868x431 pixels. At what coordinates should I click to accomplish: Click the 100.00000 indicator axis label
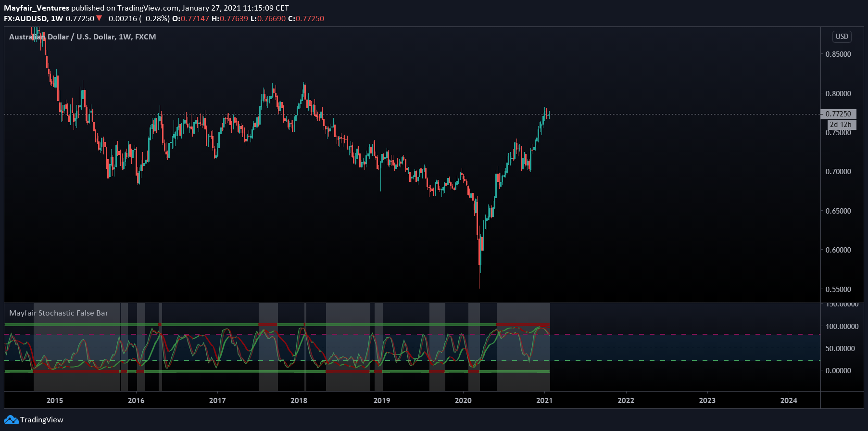point(842,327)
